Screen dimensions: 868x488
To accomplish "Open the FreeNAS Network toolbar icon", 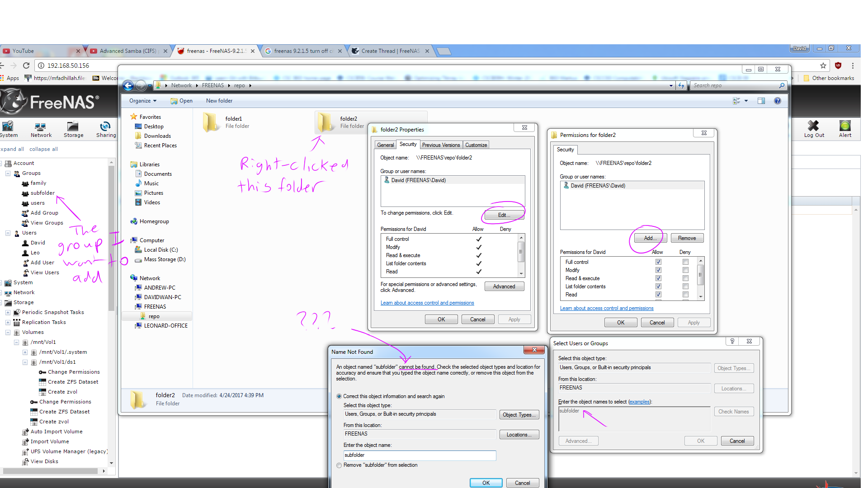I will [41, 129].
